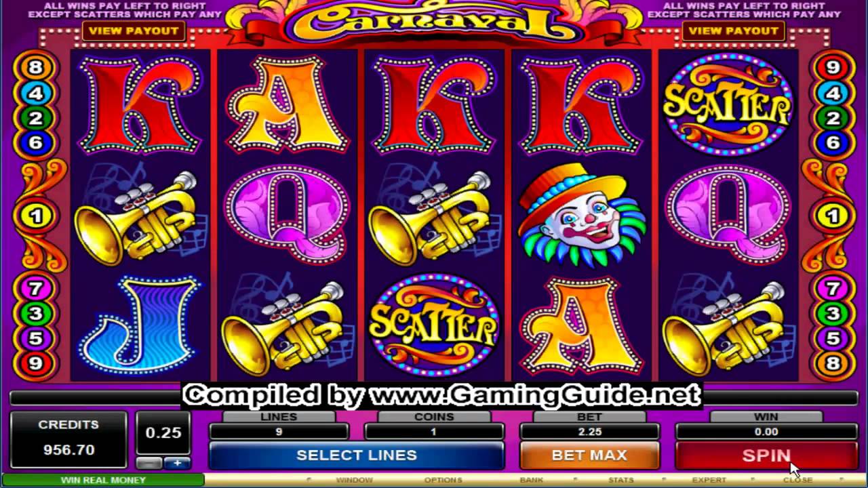Image resolution: width=868 pixels, height=488 pixels.
Task: Open the WINDOW menu
Action: click(x=354, y=480)
